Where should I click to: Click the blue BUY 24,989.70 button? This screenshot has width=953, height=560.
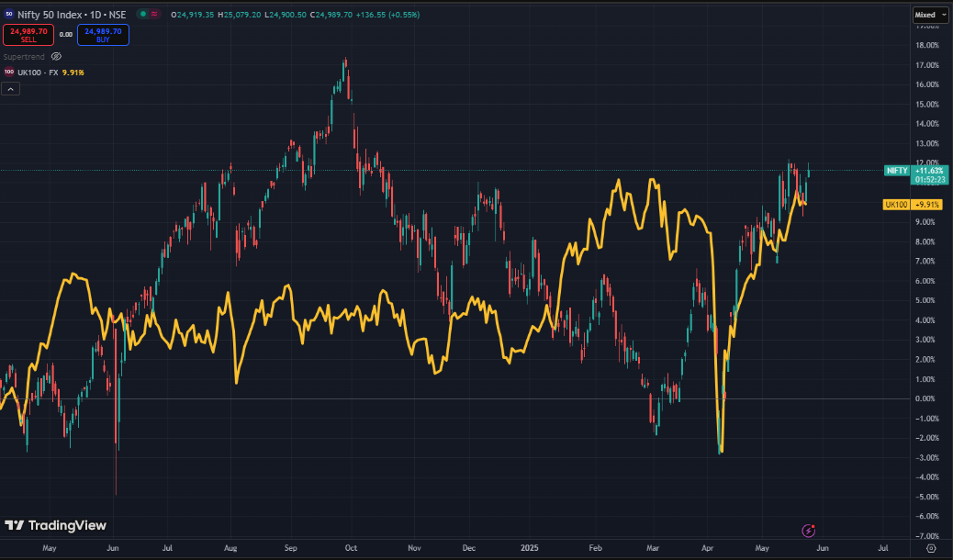(x=103, y=35)
